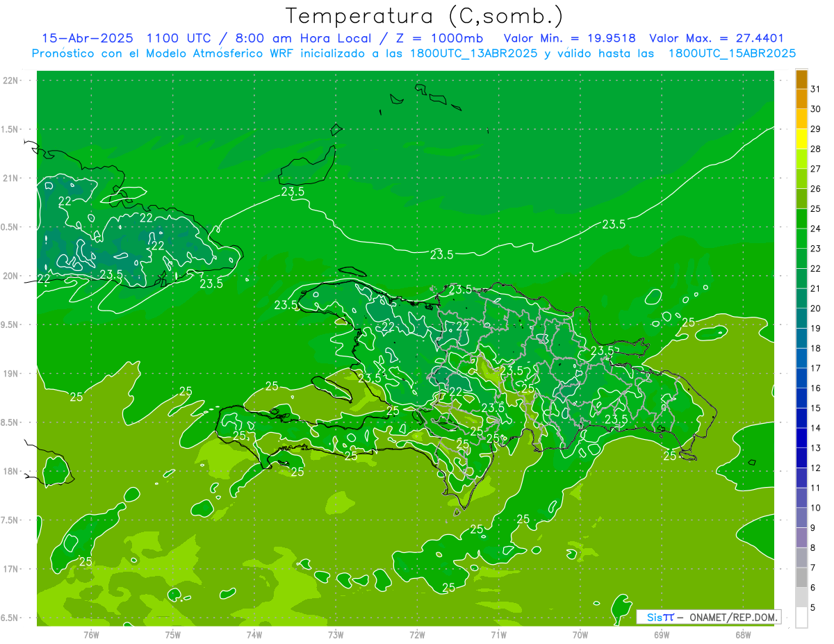The width and height of the screenshot is (834, 644).
Task: Click the "17N" latitude axis label
Action: [x=12, y=569]
